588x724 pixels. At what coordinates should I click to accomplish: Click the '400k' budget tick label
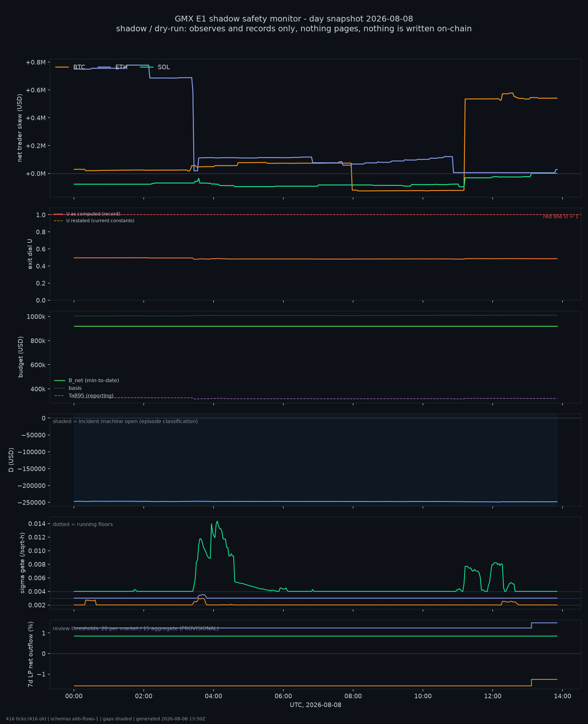click(38, 389)
